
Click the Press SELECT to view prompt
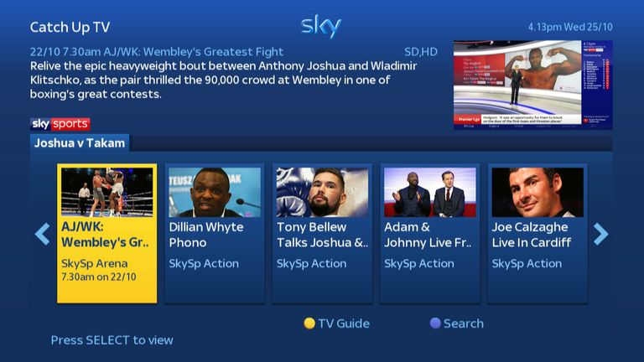(112, 340)
